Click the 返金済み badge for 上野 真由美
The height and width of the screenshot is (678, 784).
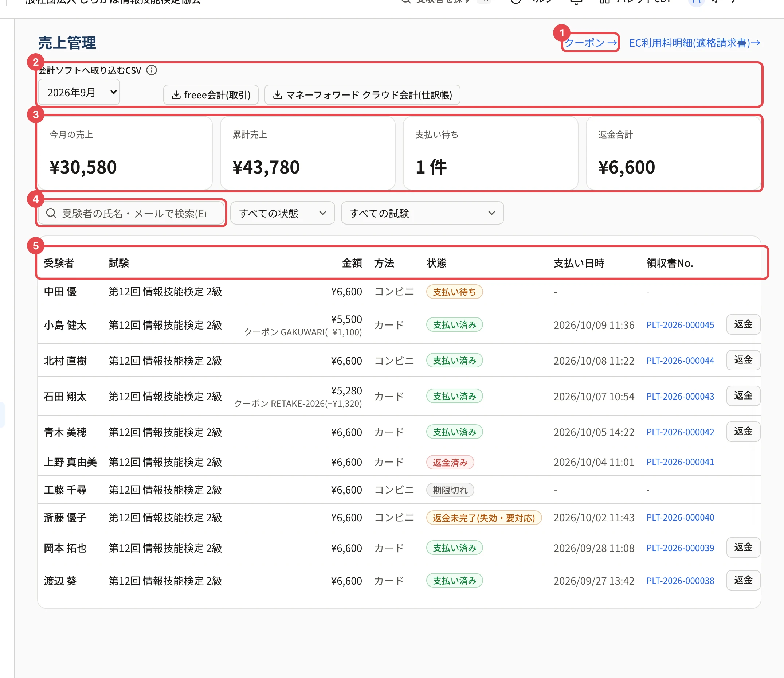[x=450, y=462]
